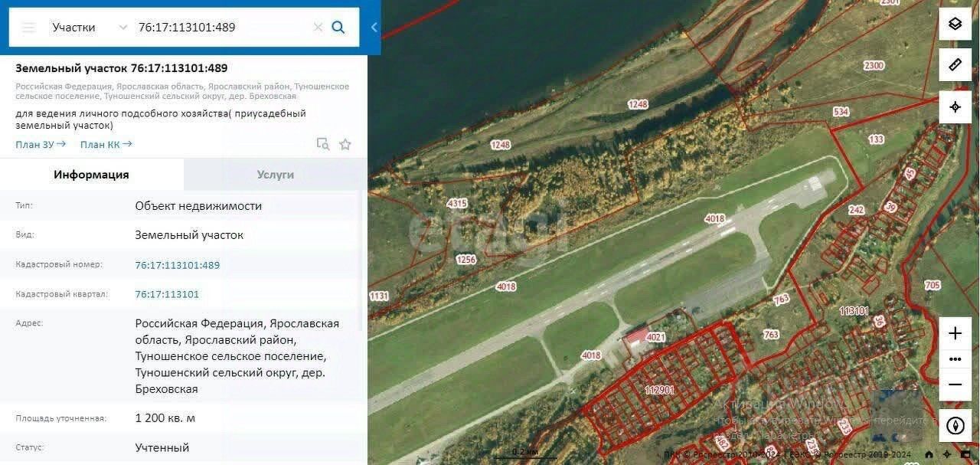Viewport: 980px width, 465px height.
Task: Collapse the info panel with left chevron
Action: (374, 28)
